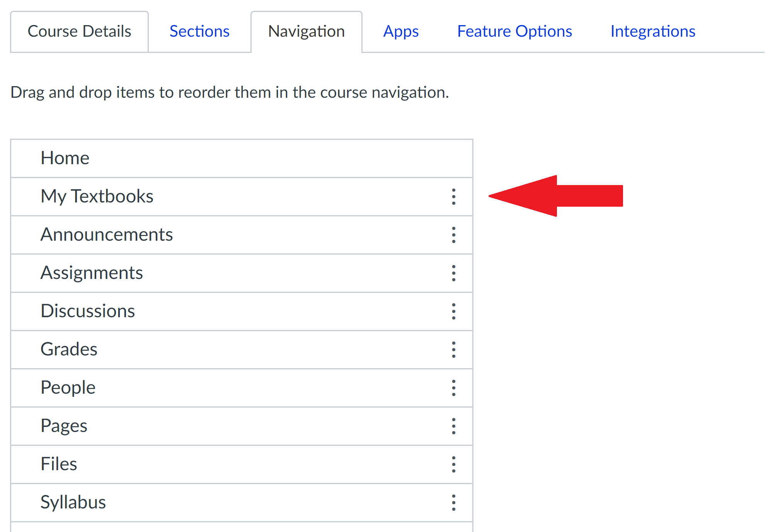Open the Apps tab
The image size is (778, 532).
click(401, 32)
